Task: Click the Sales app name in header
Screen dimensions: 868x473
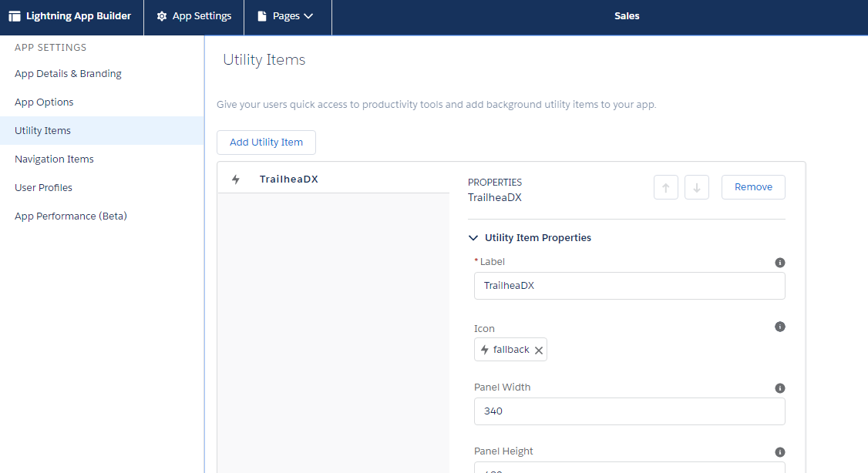Action: [x=627, y=17]
